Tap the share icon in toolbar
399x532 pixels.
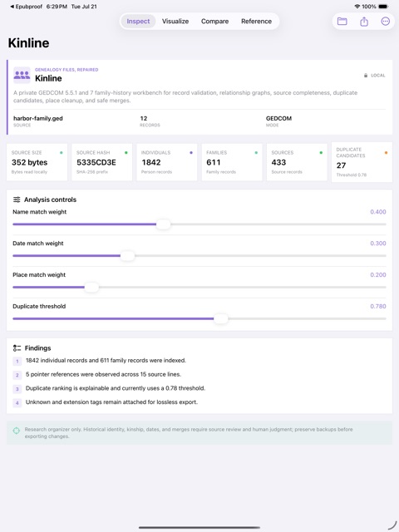click(364, 22)
